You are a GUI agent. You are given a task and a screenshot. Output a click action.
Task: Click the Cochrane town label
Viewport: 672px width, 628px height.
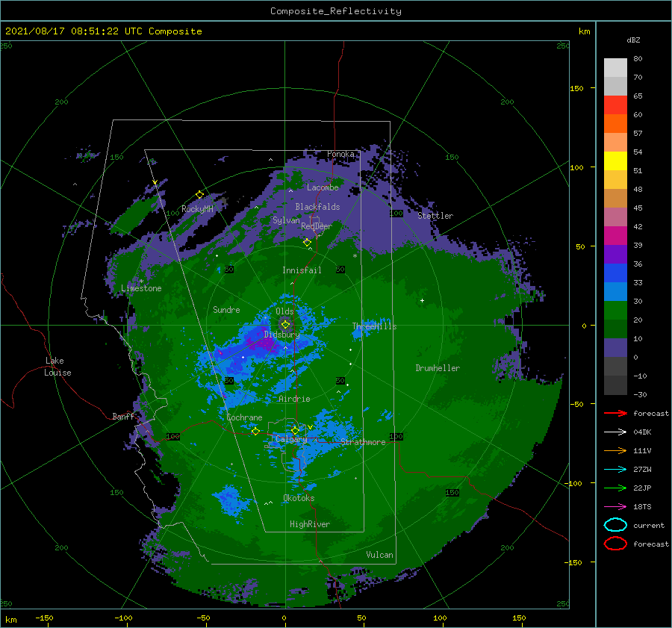click(x=244, y=417)
